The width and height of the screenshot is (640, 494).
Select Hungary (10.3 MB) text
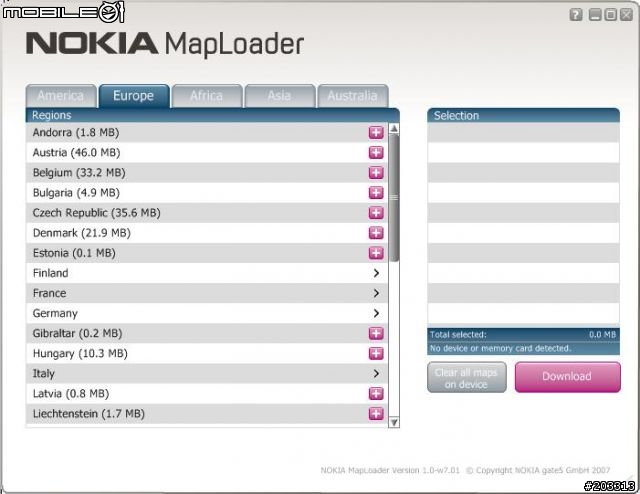coord(80,353)
